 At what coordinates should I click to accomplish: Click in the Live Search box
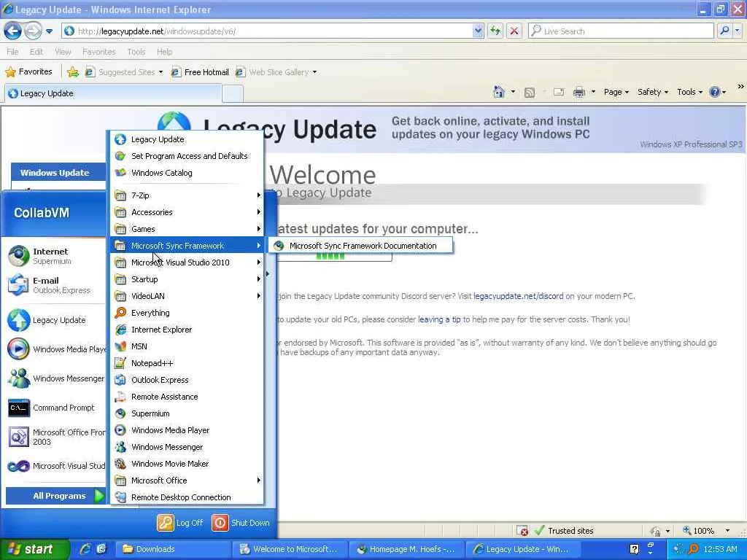point(621,31)
